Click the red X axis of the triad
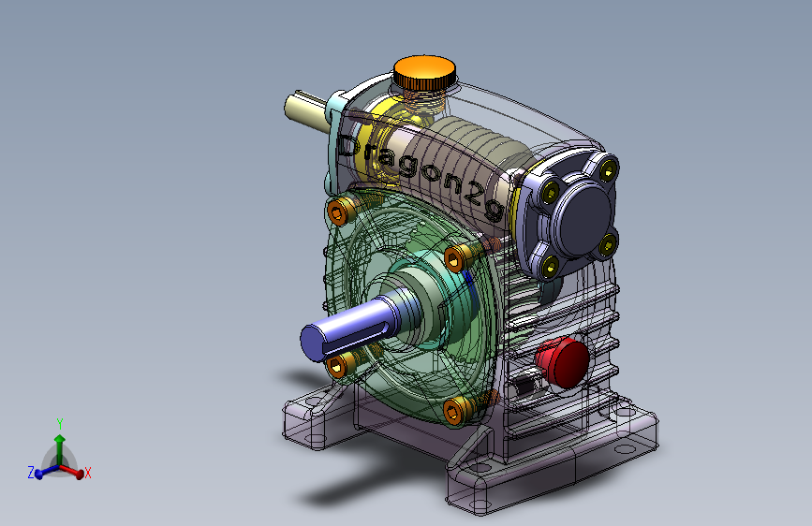The width and height of the screenshot is (812, 526). (71, 471)
